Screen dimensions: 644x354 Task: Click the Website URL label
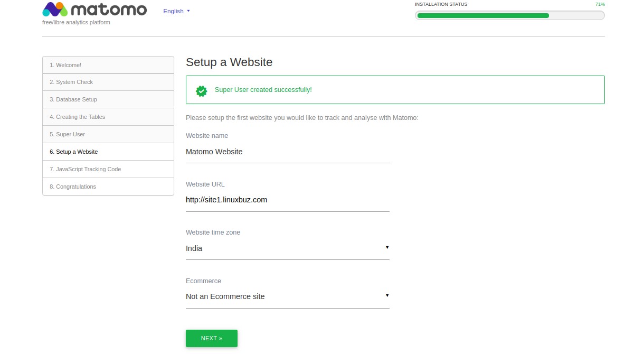pyautogui.click(x=205, y=184)
